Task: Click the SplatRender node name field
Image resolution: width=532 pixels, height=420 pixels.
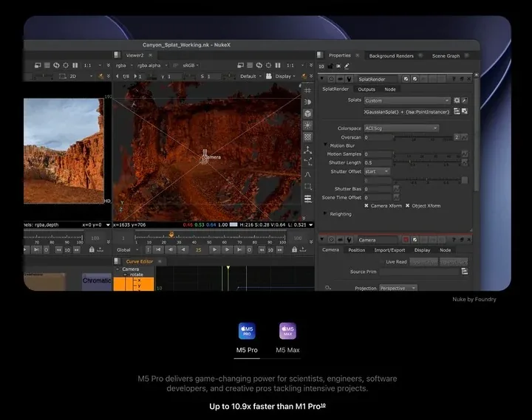Action: pos(378,79)
